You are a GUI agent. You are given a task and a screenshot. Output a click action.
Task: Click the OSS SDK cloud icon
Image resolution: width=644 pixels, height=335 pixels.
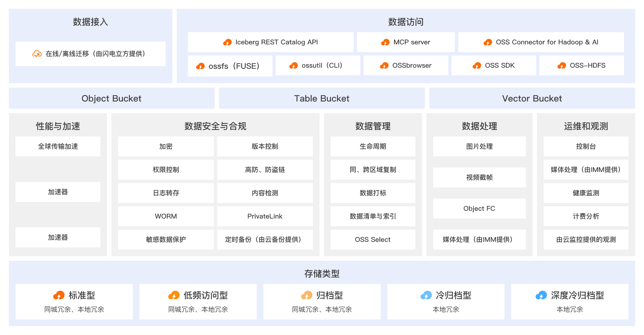pos(477,65)
